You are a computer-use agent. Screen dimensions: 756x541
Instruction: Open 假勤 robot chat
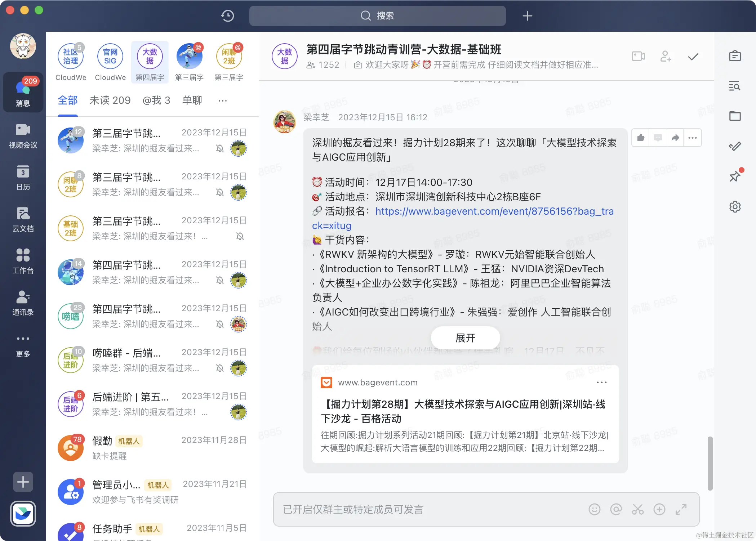coord(152,448)
